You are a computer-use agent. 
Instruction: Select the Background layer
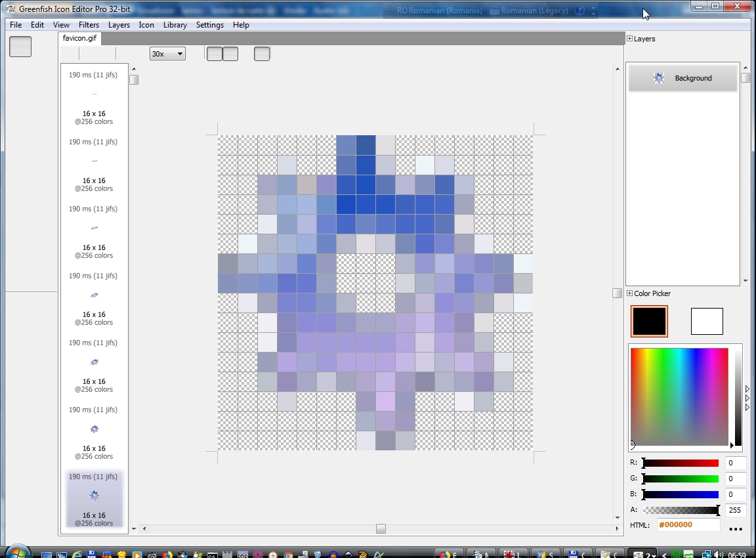682,78
